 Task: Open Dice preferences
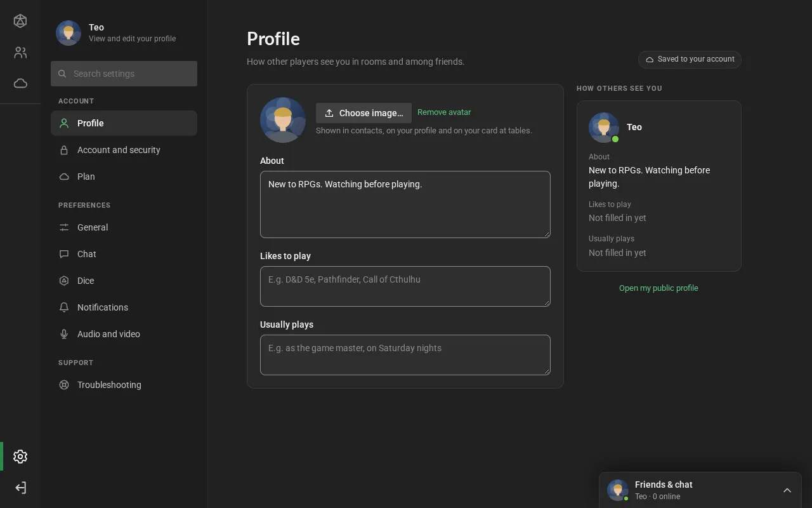(124, 281)
